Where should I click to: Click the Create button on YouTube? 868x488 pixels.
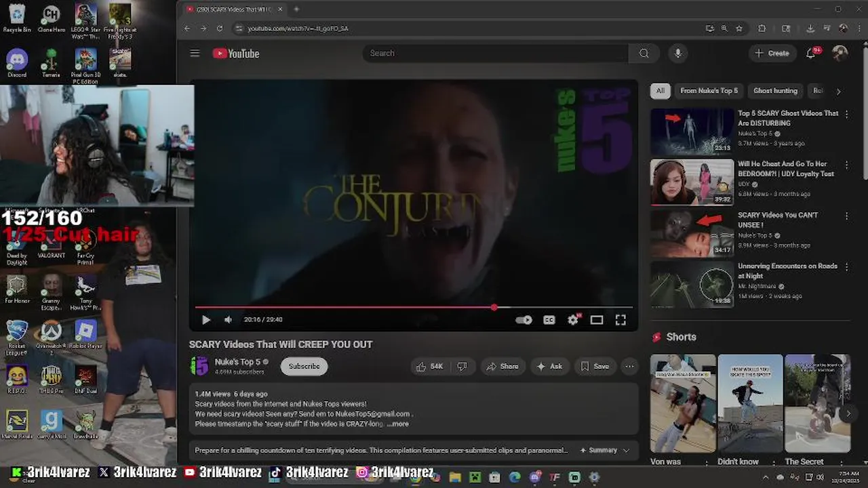coord(772,54)
